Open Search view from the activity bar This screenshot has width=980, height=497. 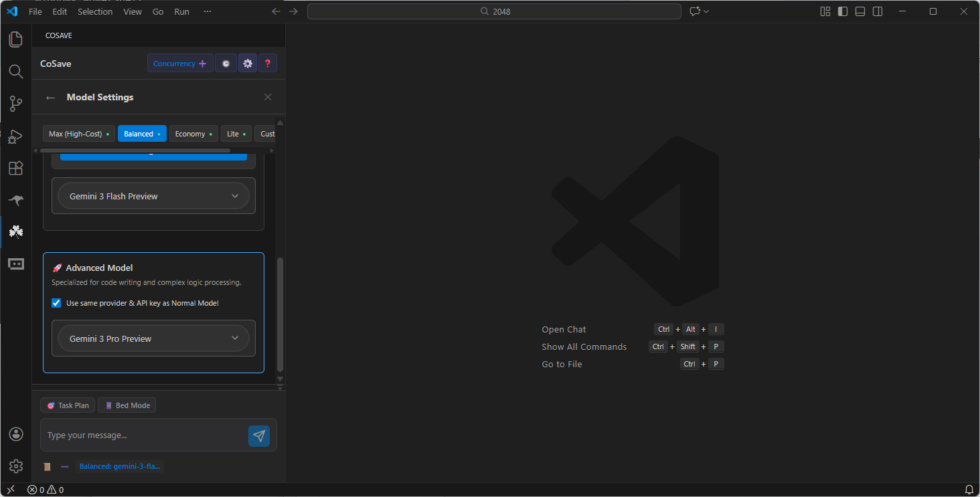tap(16, 72)
